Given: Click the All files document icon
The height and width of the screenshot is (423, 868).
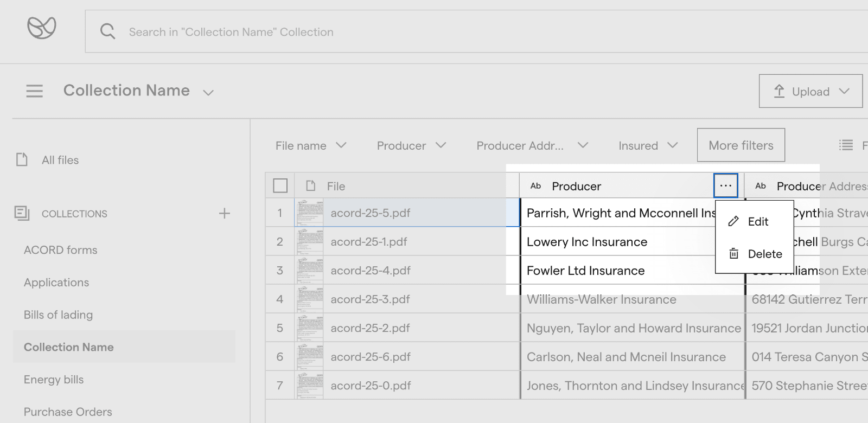Looking at the screenshot, I should (22, 159).
